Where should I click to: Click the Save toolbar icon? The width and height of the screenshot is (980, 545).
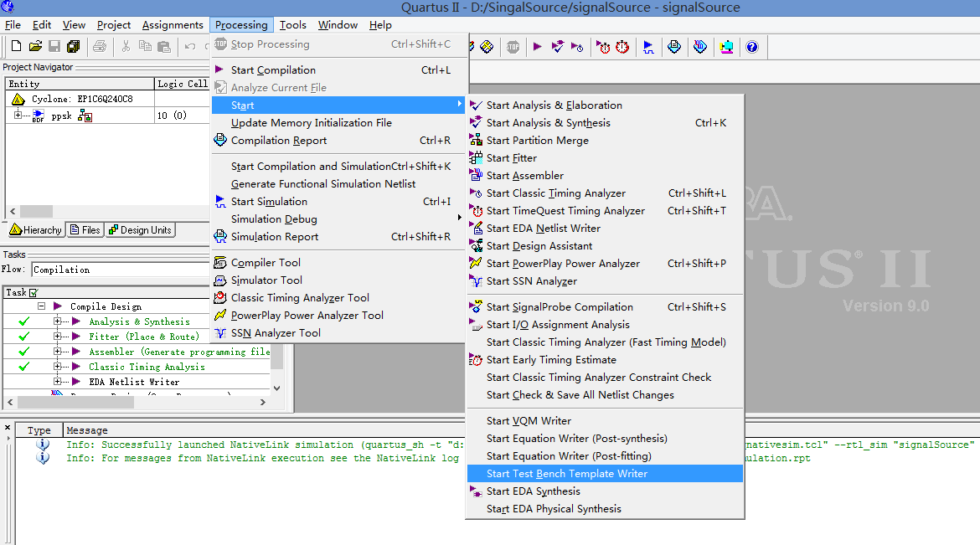(54, 46)
